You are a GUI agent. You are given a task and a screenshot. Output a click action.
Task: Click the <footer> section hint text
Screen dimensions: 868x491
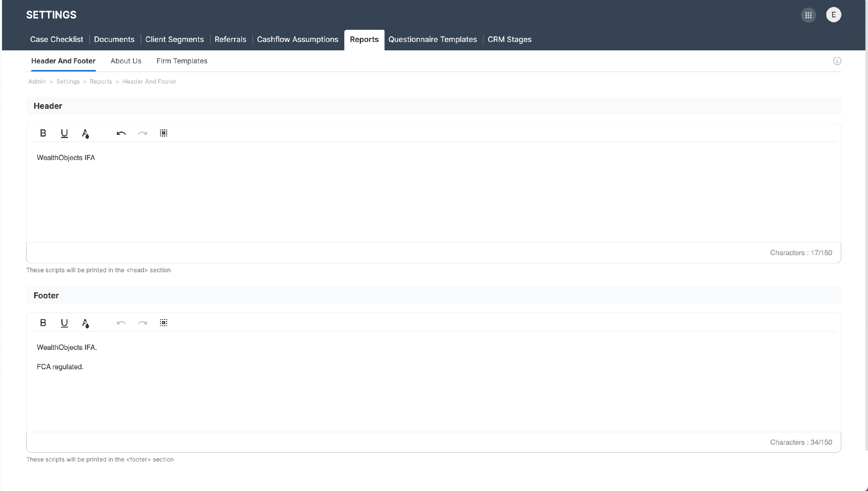(100, 460)
